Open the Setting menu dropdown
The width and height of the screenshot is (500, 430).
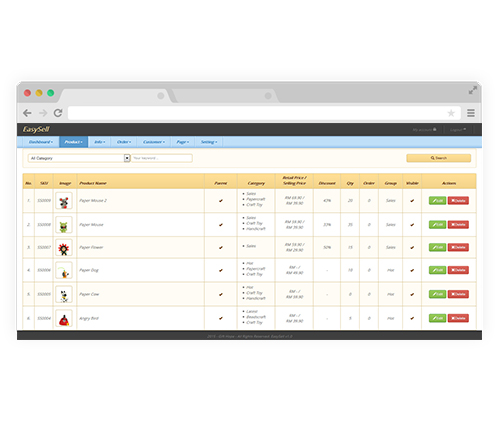coord(209,142)
